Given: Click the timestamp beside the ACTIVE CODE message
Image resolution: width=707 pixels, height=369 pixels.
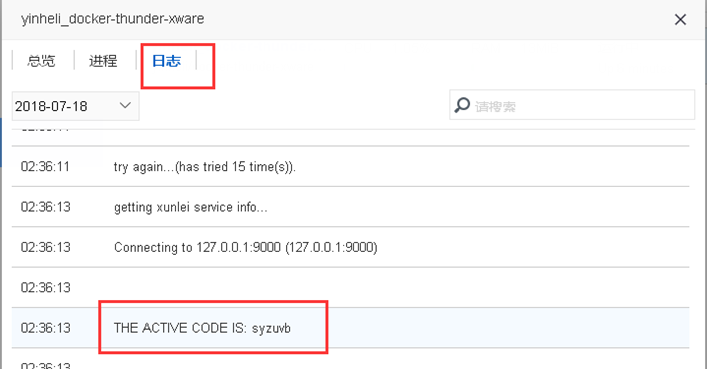Looking at the screenshot, I should (46, 327).
